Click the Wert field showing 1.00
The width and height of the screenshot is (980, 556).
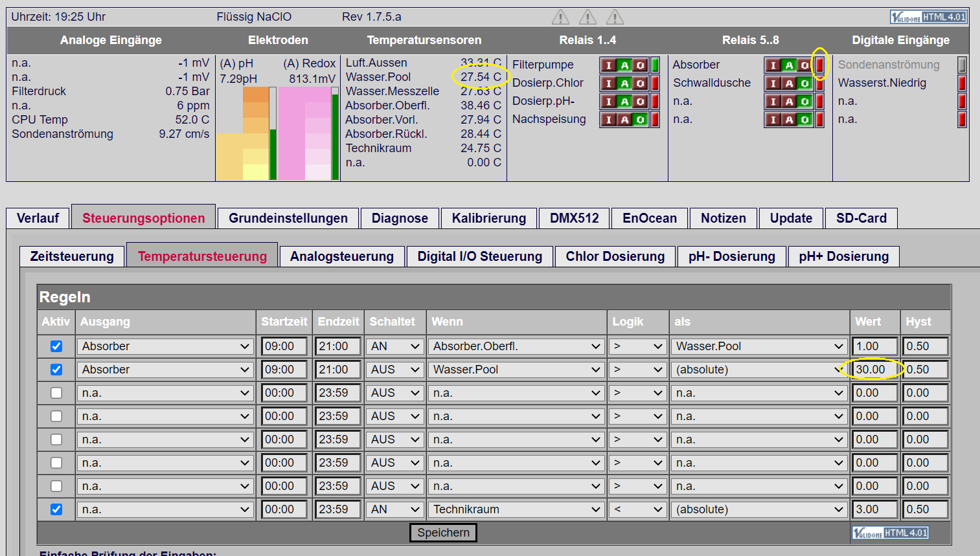[x=875, y=346]
